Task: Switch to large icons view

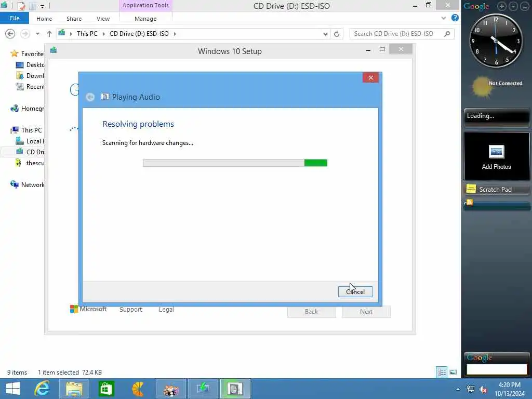Action: 453,372
